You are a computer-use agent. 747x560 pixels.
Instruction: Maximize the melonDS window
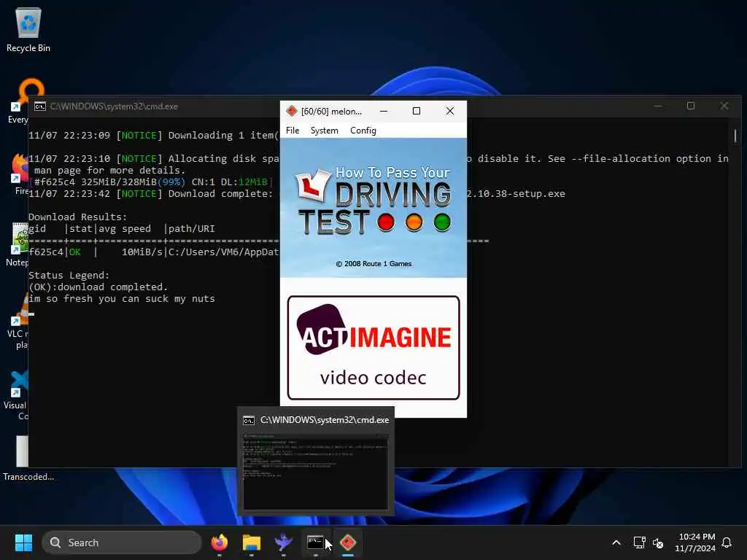coord(417,111)
